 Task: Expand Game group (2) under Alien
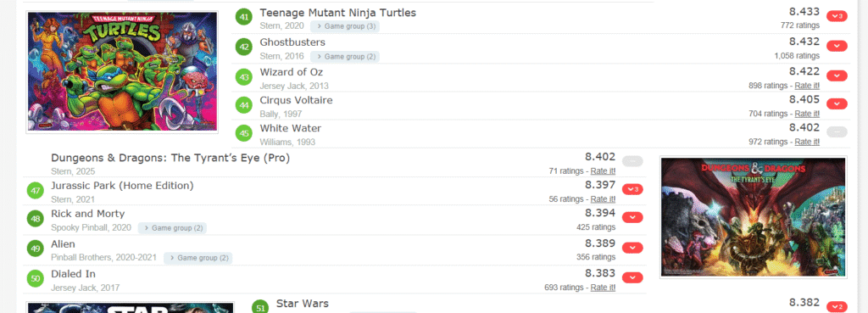[198, 258]
